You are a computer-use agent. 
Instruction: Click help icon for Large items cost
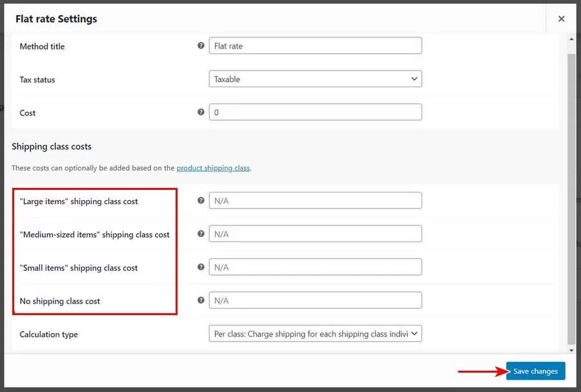tap(201, 201)
